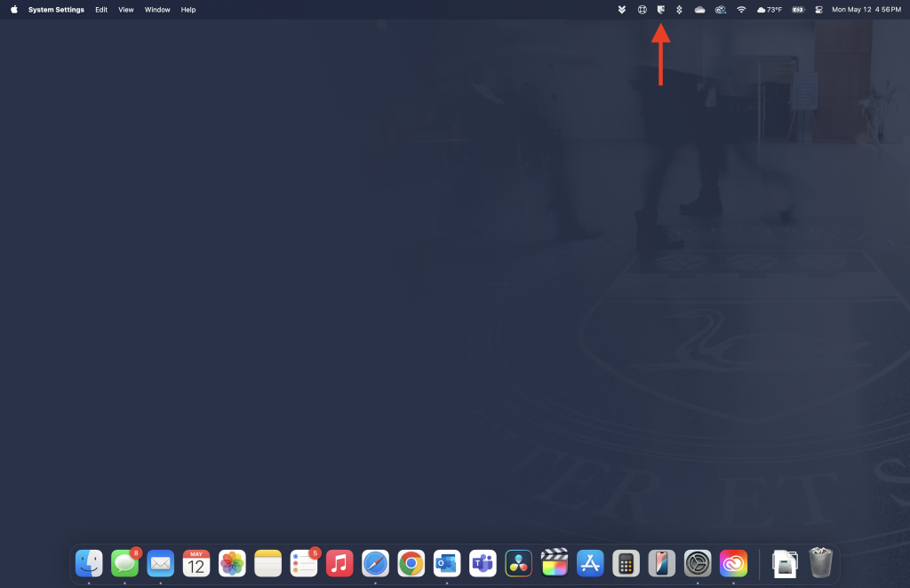Open the Help menu
Image resolution: width=910 pixels, height=588 pixels.
tap(188, 10)
